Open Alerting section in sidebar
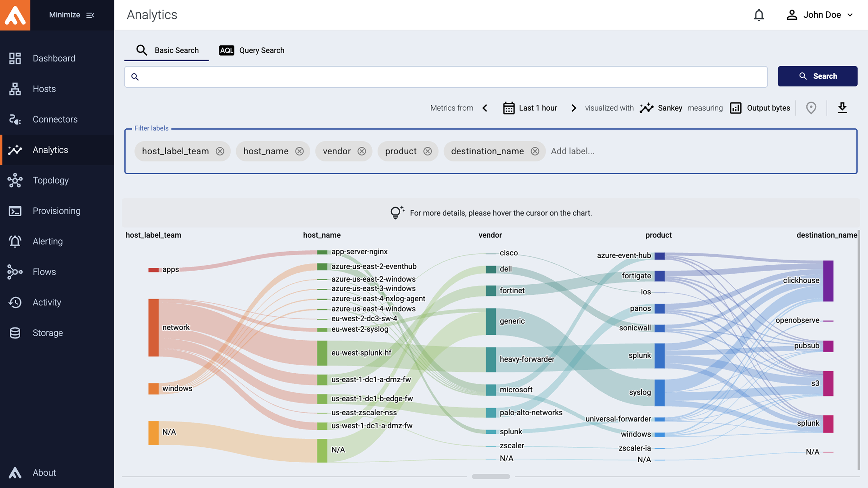This screenshot has height=488, width=868. coord(48,241)
